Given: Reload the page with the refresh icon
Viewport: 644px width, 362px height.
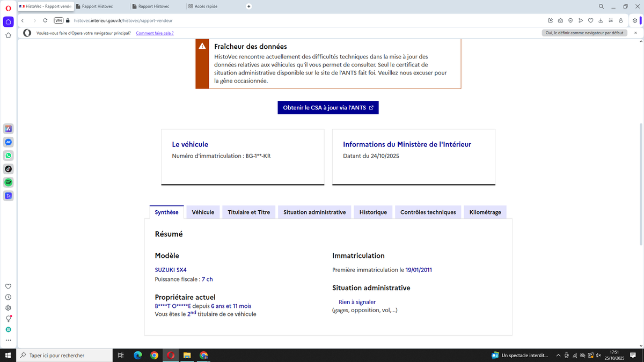Looking at the screenshot, I should 45,20.
